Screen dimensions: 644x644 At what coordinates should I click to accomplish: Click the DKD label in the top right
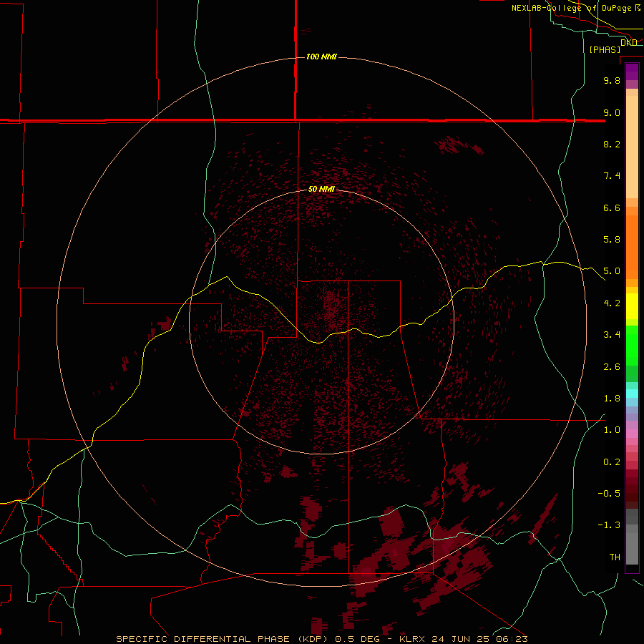point(629,43)
